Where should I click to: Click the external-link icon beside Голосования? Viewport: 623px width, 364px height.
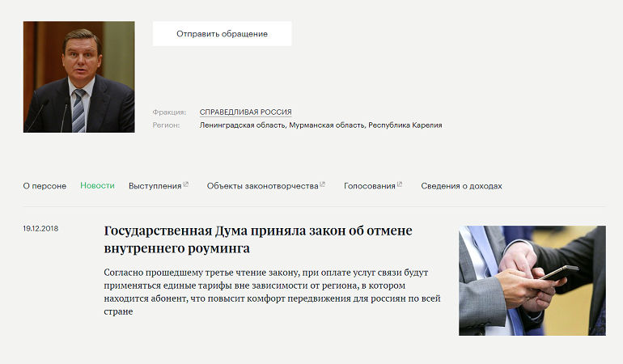click(400, 184)
